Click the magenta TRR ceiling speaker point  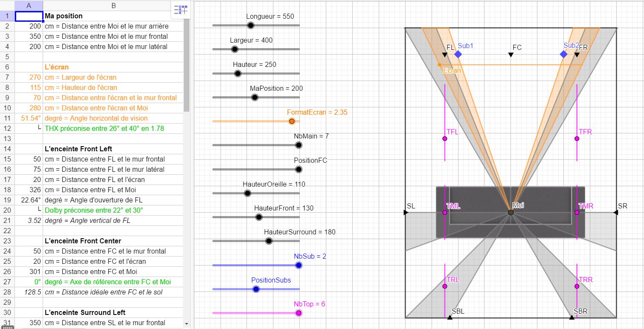point(577,286)
